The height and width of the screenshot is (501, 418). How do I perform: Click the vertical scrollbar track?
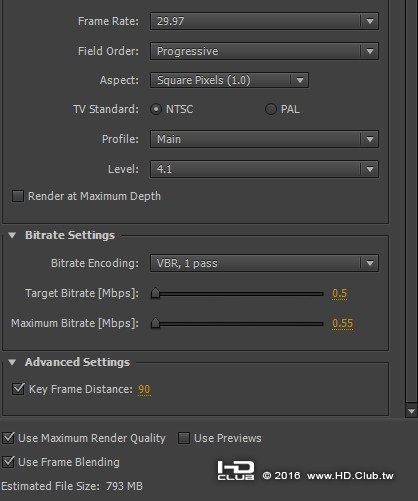tap(411, 200)
